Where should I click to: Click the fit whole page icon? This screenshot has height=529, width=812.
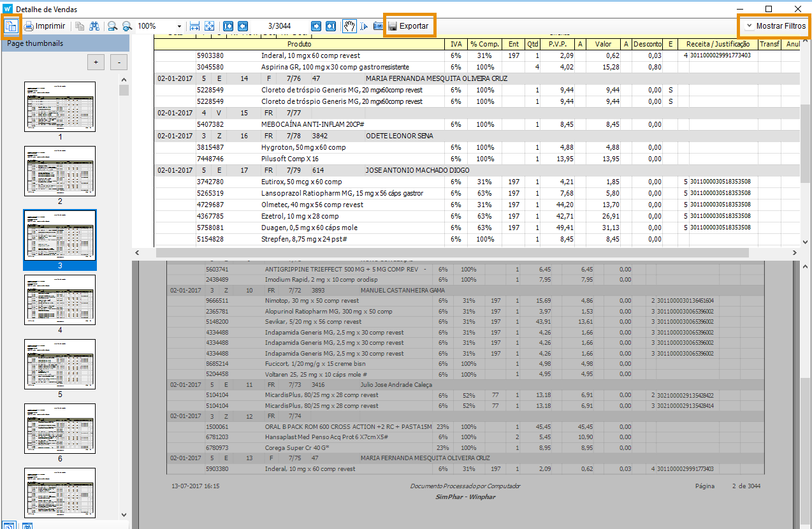pyautogui.click(x=209, y=26)
